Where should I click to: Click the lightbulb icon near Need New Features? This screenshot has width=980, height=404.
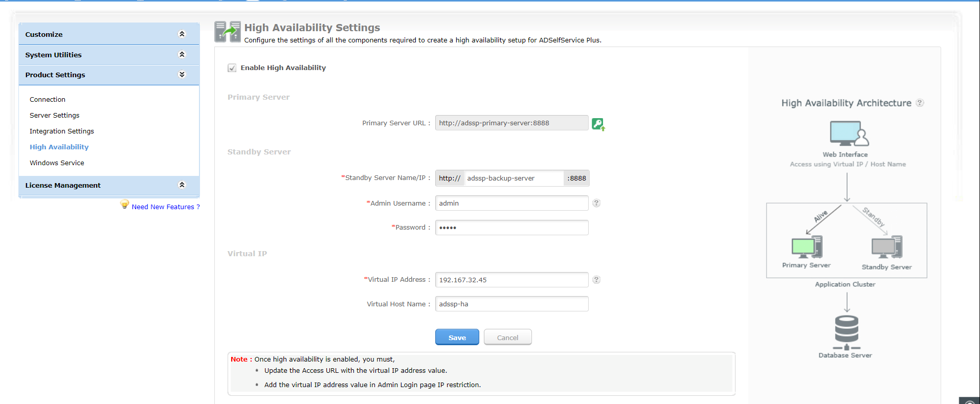click(124, 204)
